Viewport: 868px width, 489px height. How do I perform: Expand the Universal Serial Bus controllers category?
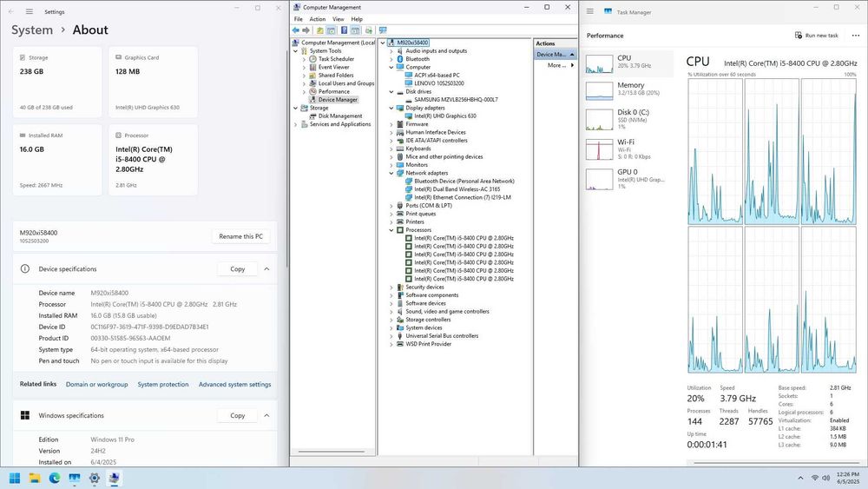point(391,335)
